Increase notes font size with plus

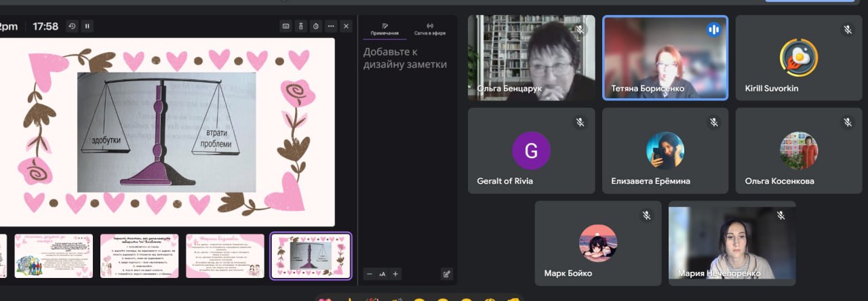(x=396, y=274)
